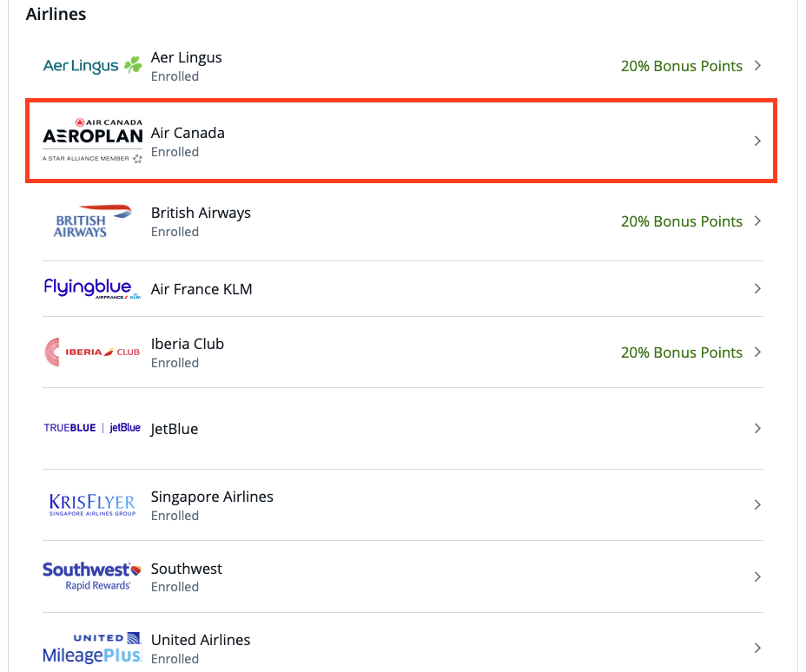Click the British Airways 20% Bonus Points link

pyautogui.click(x=681, y=221)
